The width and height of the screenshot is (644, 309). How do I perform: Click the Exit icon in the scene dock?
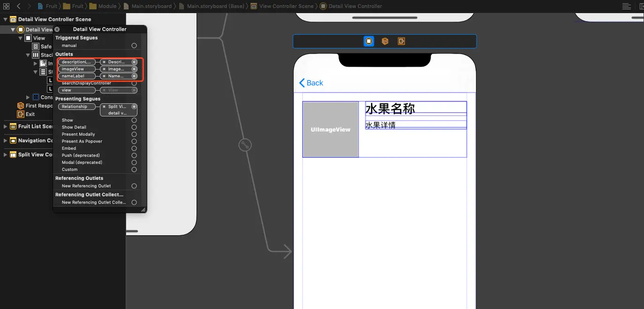pyautogui.click(x=19, y=114)
